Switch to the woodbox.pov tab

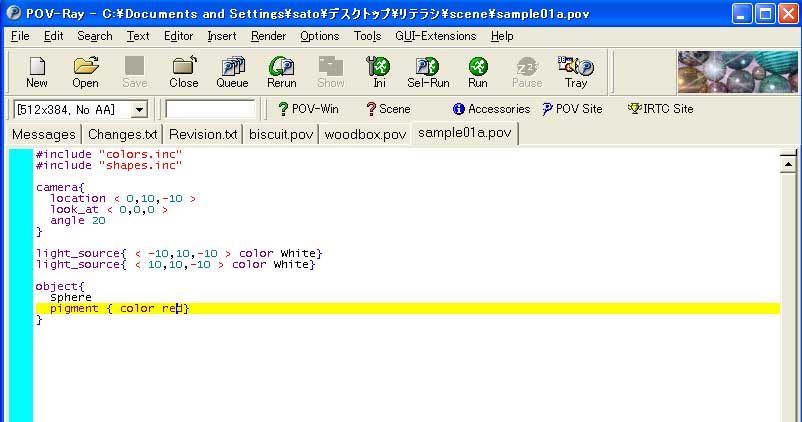click(365, 135)
